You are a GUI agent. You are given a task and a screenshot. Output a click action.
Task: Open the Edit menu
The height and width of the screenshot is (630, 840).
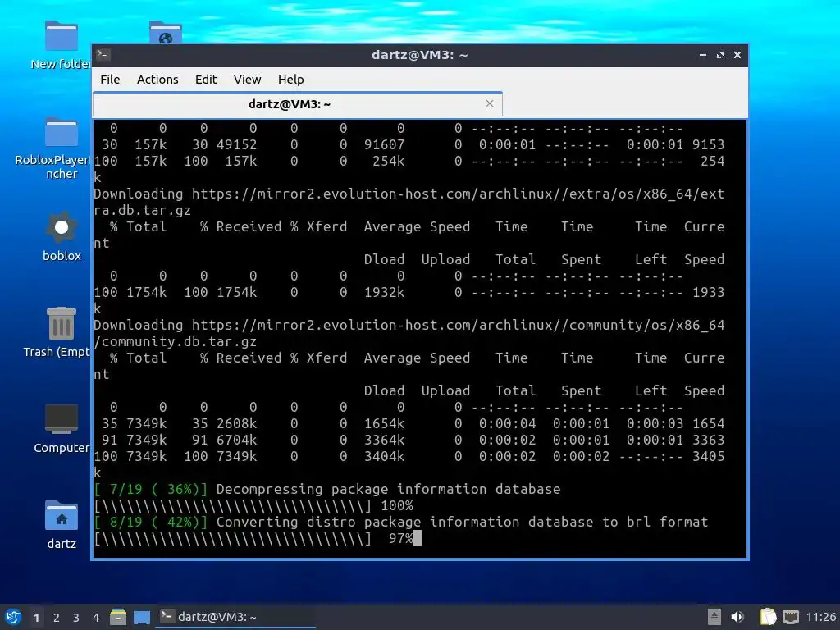pyautogui.click(x=206, y=80)
